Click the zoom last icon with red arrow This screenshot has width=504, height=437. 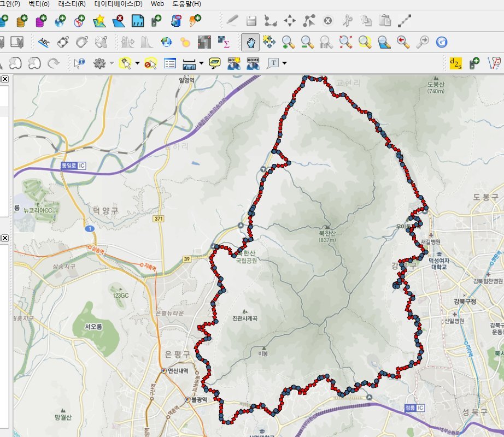[403, 42]
